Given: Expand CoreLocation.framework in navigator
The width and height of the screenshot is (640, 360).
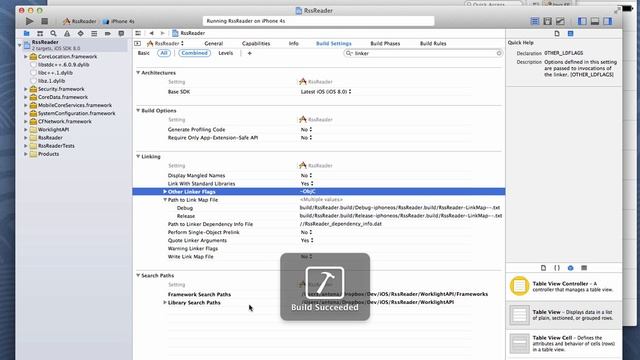Looking at the screenshot, I should tap(26, 57).
